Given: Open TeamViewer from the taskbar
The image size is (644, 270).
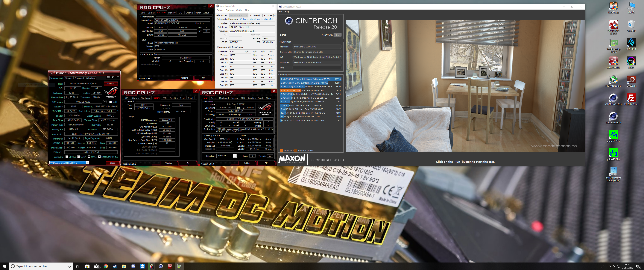Looking at the screenshot, I should [x=142, y=266].
